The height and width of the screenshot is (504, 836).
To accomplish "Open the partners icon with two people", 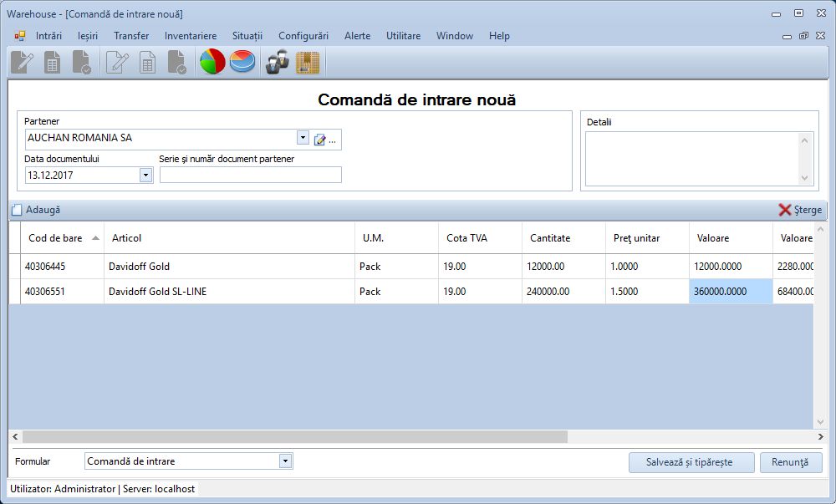I will [278, 63].
